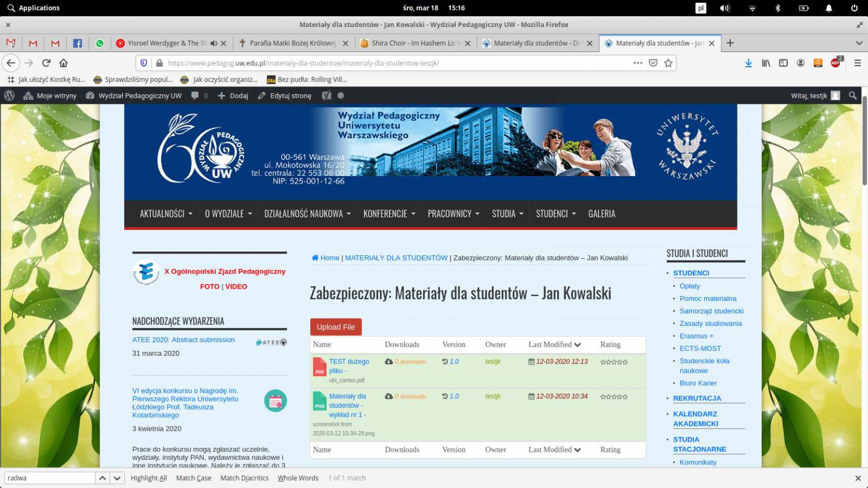Rate 'Materiały dla studentów' PNG with stars
The height and width of the screenshot is (488, 868).
614,397
